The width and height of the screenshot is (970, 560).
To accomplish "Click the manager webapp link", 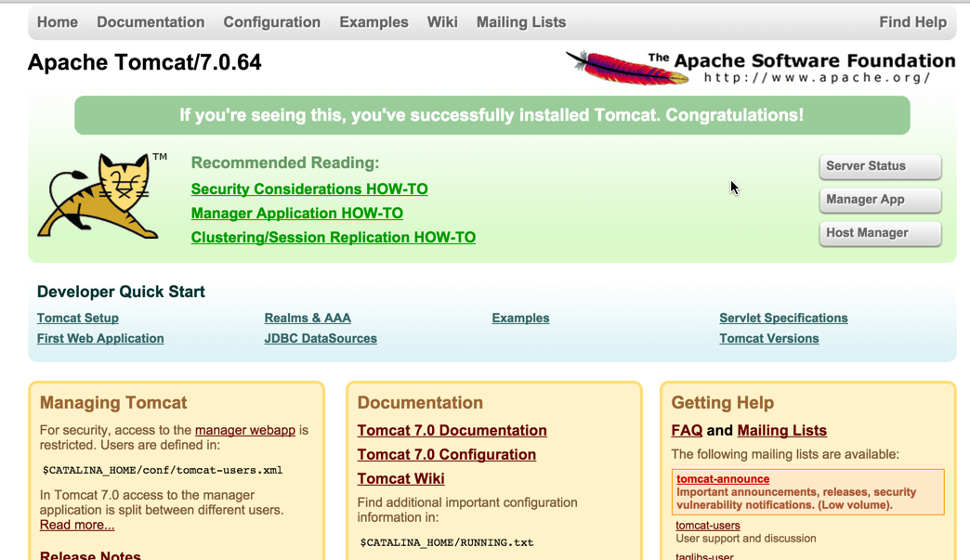I will (245, 430).
